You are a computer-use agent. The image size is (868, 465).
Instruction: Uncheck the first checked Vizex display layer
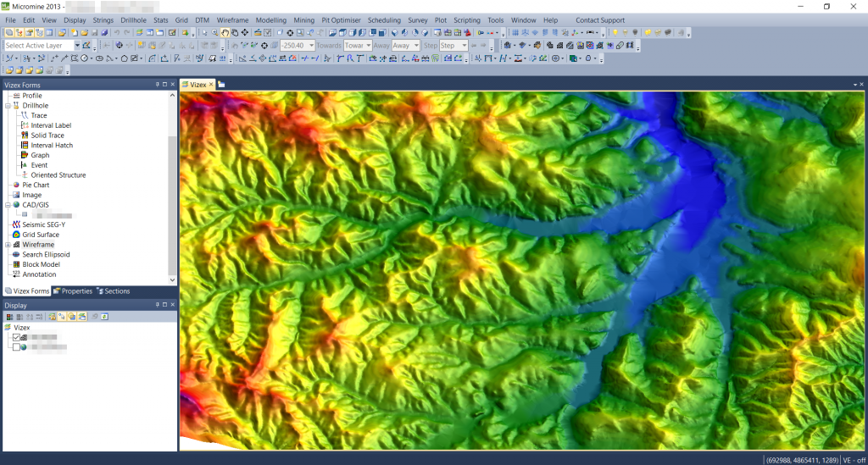(x=16, y=337)
